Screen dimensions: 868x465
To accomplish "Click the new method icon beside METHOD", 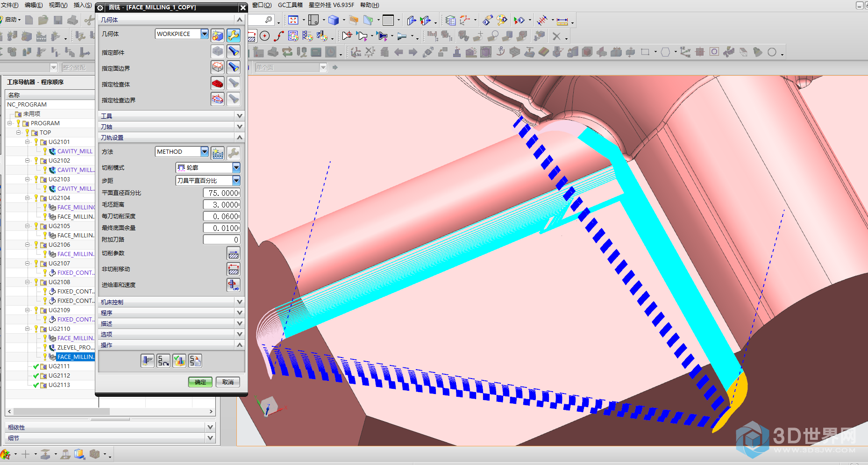I will point(218,153).
